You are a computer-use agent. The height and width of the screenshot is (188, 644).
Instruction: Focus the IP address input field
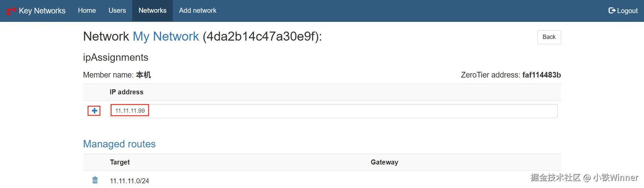click(x=335, y=111)
